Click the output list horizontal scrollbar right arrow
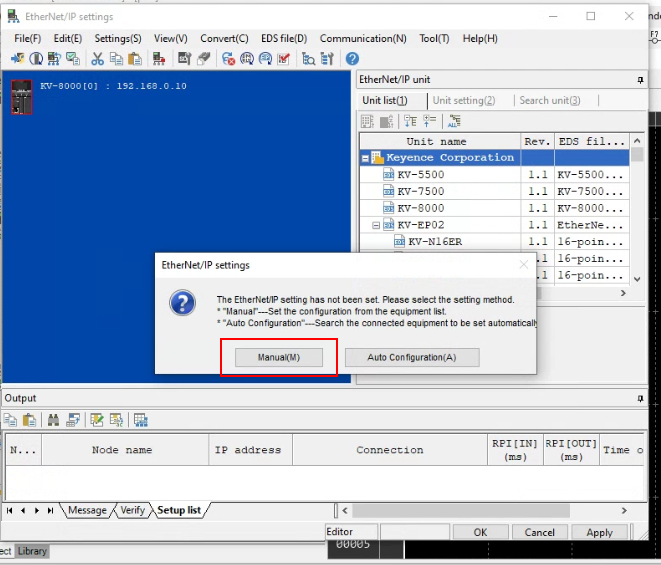The height and width of the screenshot is (565, 661). coord(624,511)
